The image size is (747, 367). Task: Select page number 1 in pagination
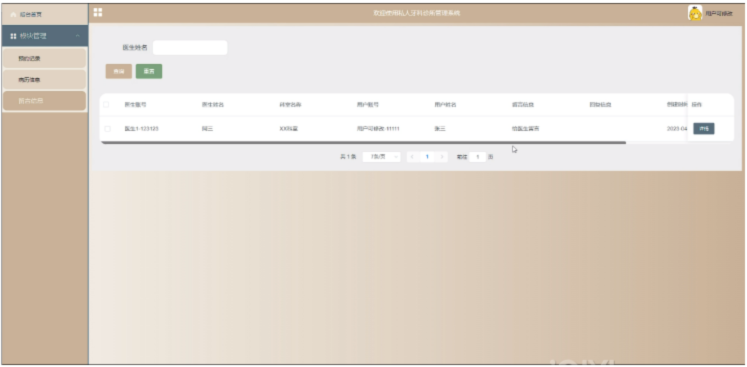[x=427, y=157]
